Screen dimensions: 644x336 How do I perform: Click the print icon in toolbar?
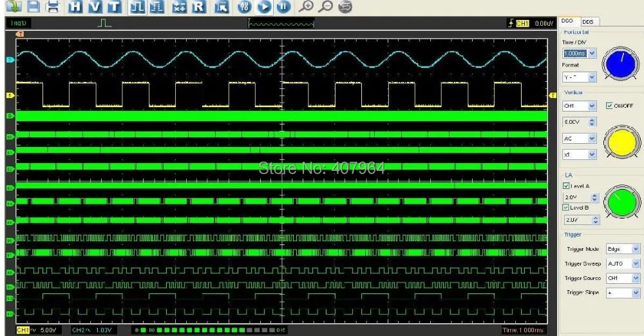54,7
